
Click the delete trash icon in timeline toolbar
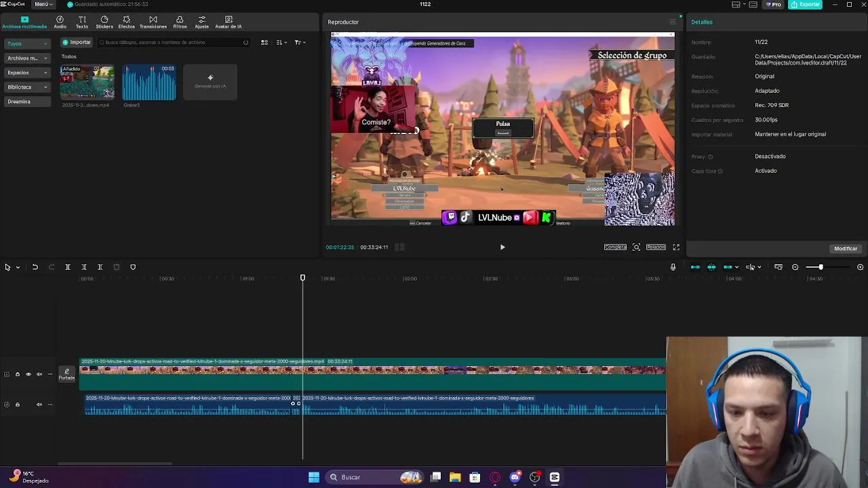tap(117, 267)
